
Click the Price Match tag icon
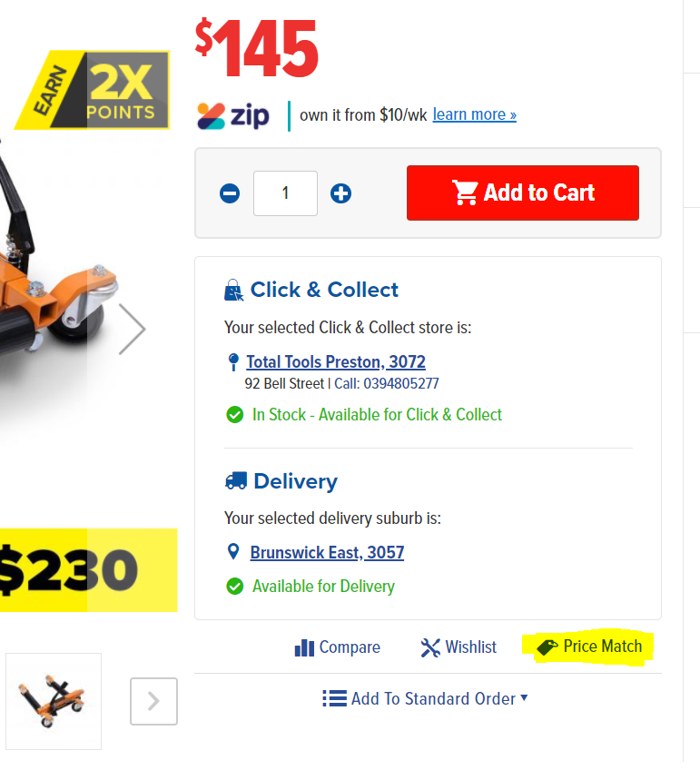[547, 647]
